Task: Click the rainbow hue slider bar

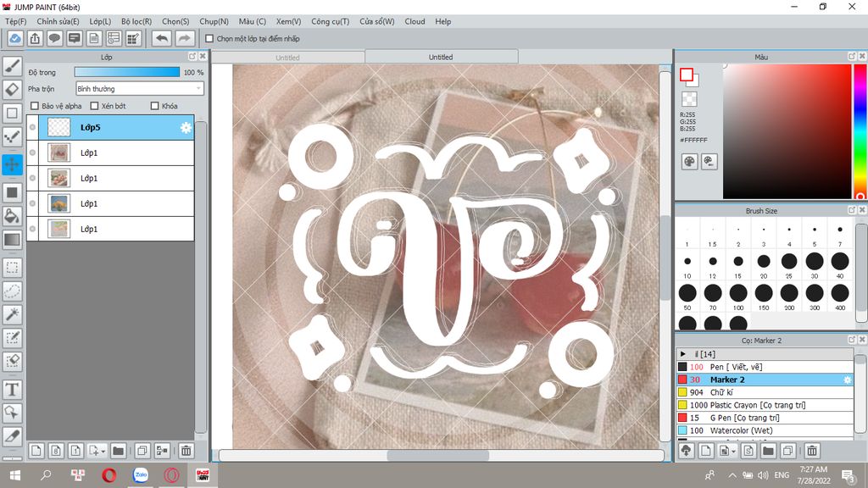Action: pyautogui.click(x=860, y=131)
